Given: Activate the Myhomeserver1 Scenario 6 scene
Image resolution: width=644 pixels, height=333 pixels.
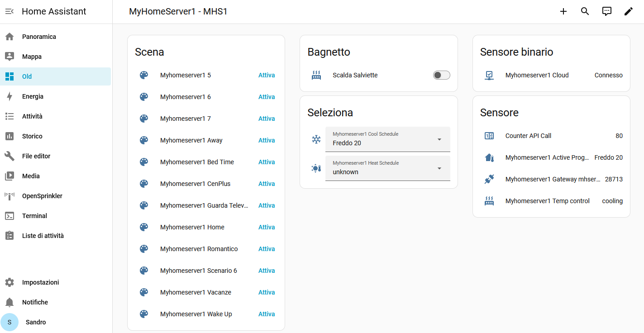Looking at the screenshot, I should pos(267,271).
